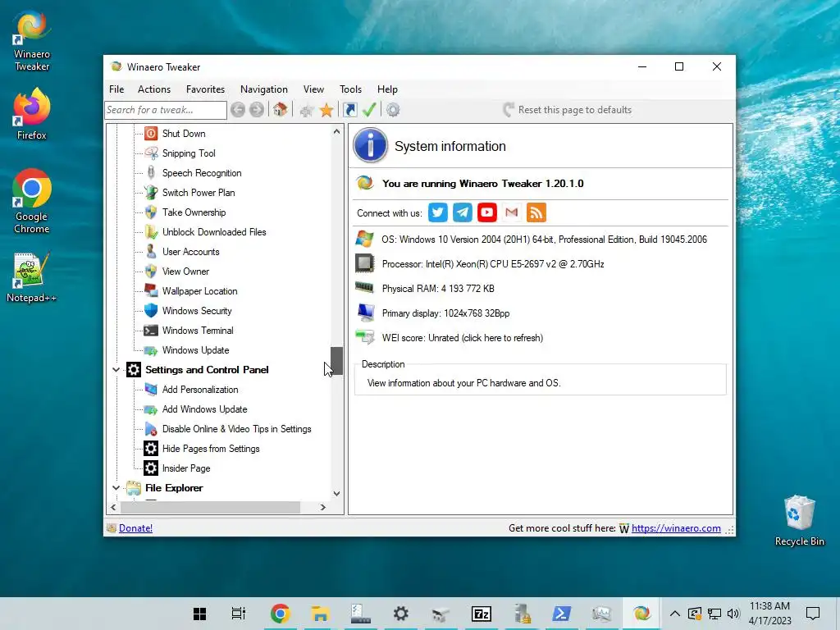The height and width of the screenshot is (630, 840).
Task: Select Windows Update under Shortcuts
Action: point(195,350)
